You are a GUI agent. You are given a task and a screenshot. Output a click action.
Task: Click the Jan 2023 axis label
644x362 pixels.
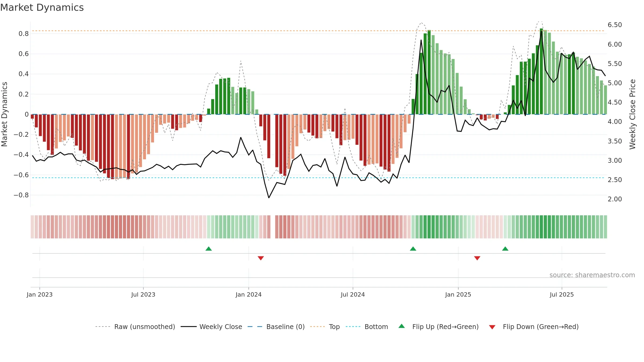click(x=40, y=294)
